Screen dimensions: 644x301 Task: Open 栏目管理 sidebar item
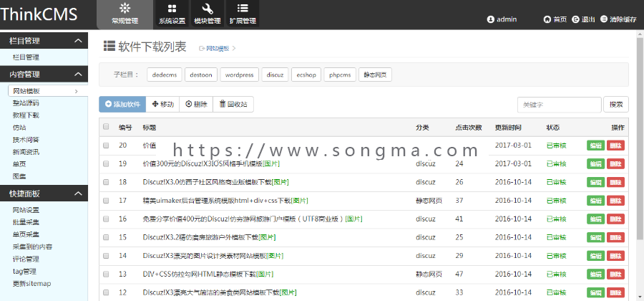(26, 57)
